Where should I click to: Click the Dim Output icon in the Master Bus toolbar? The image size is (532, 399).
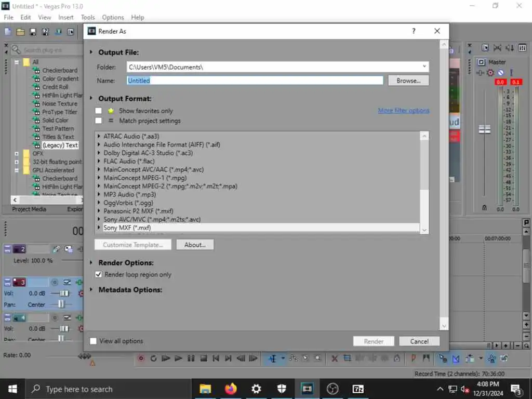tap(510, 48)
